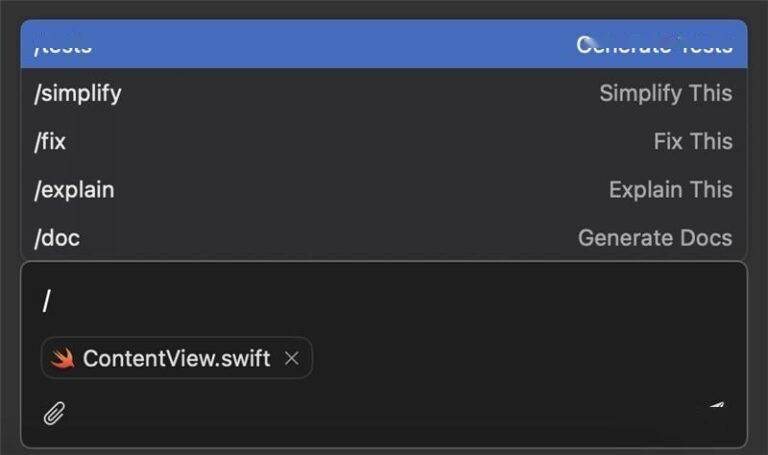Image resolution: width=768 pixels, height=455 pixels.
Task: Click the Generate Tests label in the blue row
Action: pos(654,45)
